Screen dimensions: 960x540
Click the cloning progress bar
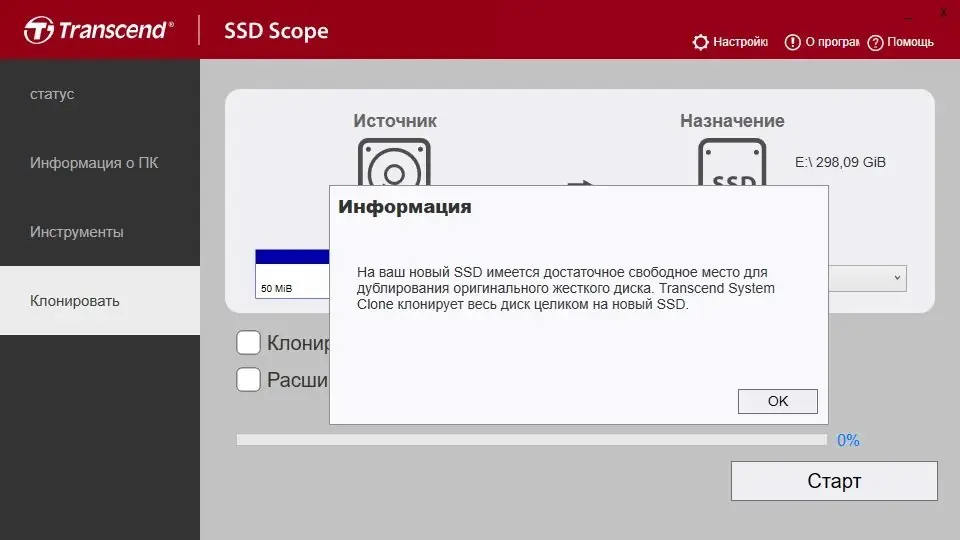(531, 440)
